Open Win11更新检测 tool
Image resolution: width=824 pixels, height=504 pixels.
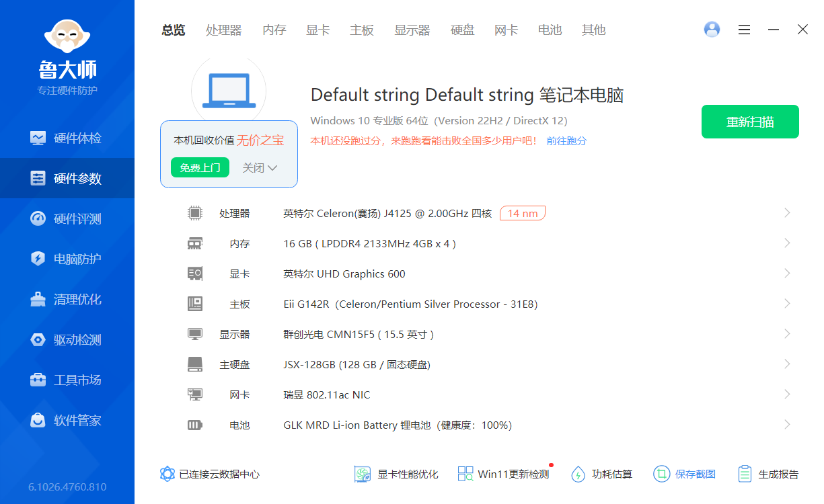pos(503,474)
